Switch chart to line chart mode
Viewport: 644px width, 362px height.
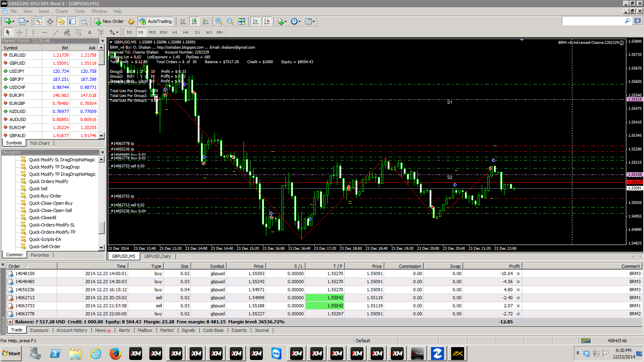206,21
